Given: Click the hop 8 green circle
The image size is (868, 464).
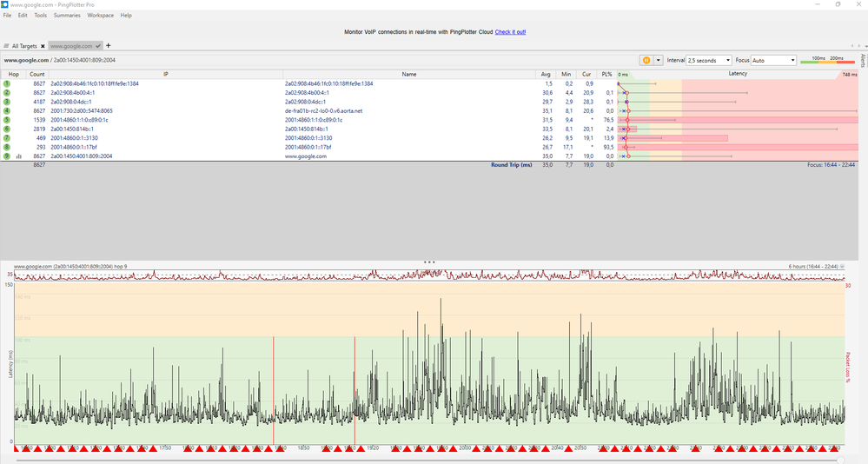Looking at the screenshot, I should [x=7, y=148].
